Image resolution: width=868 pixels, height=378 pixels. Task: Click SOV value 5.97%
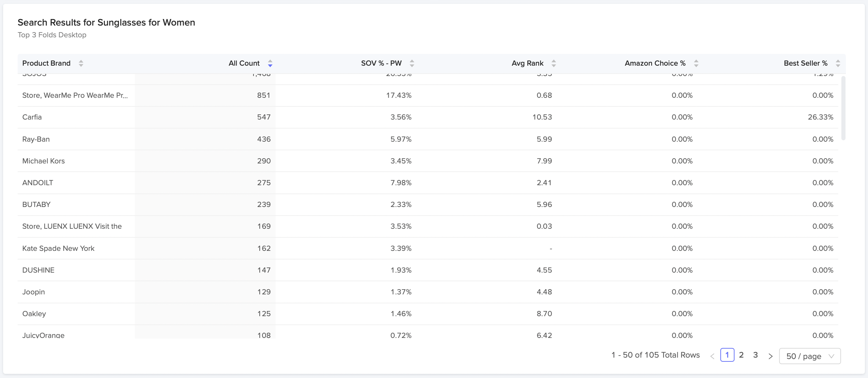401,139
